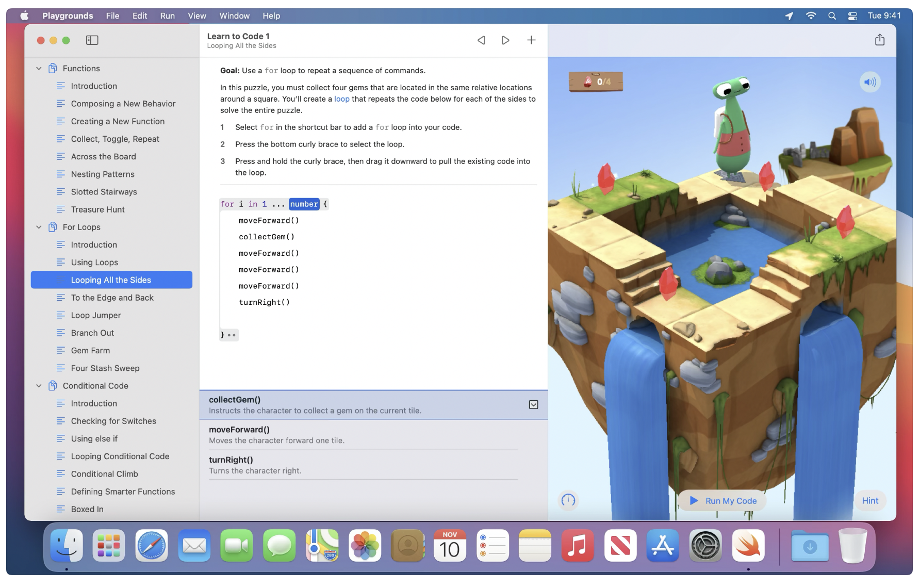Open Spotlight search in menu bar
The width and height of the screenshot is (920, 588).
tap(832, 16)
